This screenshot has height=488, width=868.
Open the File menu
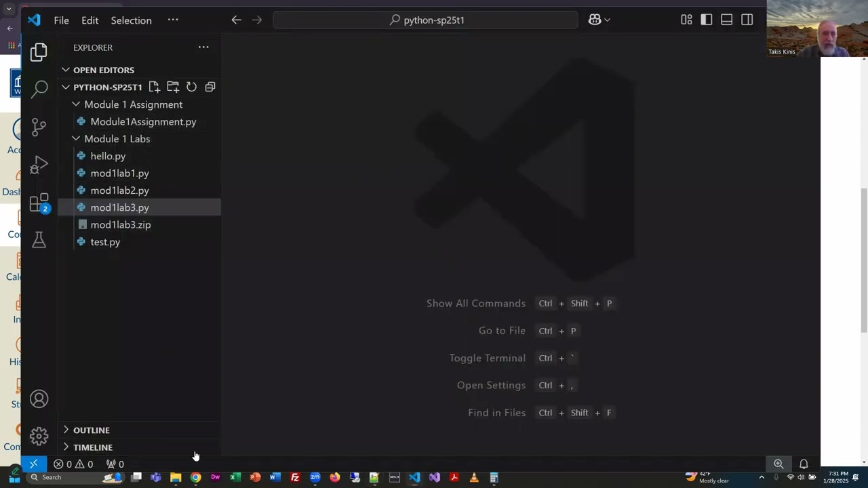coord(61,20)
